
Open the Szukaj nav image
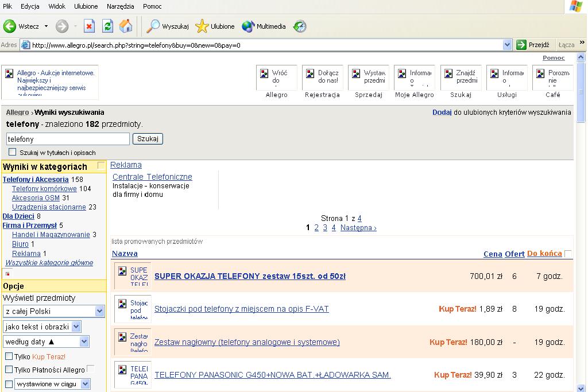(461, 77)
